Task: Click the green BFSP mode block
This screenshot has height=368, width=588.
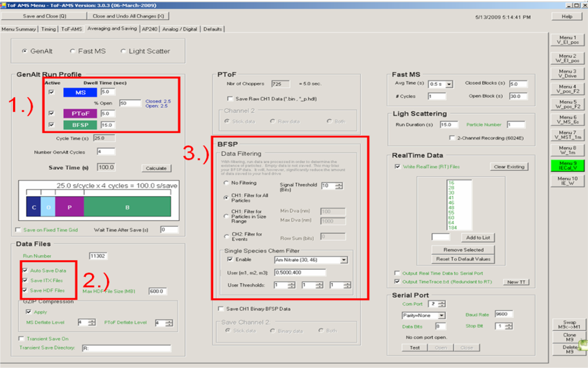Action: (x=80, y=125)
